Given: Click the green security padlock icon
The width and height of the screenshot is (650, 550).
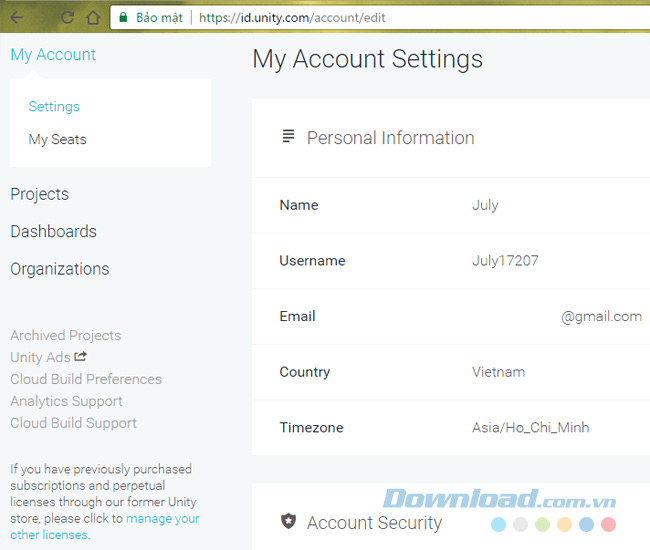Looking at the screenshot, I should point(123,18).
